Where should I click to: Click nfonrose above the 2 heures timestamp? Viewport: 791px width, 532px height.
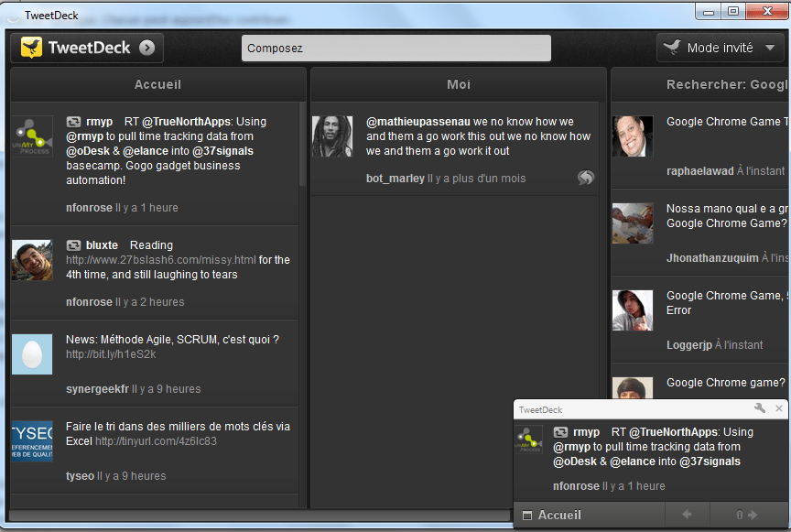tap(90, 302)
